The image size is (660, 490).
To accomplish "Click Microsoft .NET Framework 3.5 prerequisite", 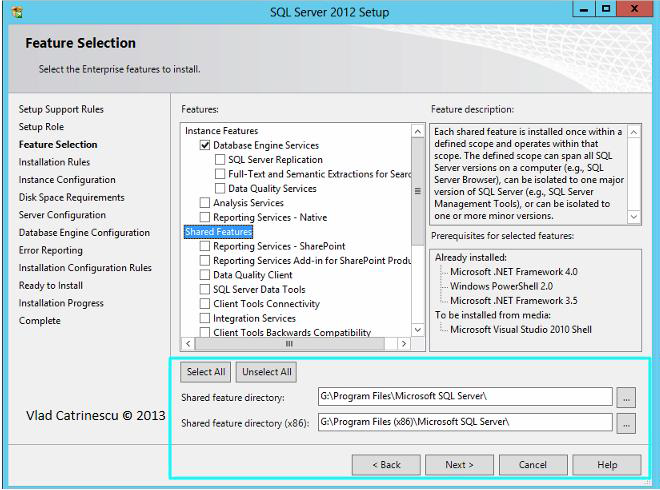I will [514, 301].
